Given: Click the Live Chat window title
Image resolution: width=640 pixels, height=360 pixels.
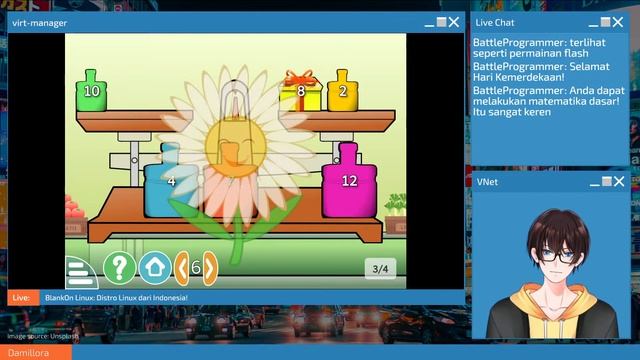Looking at the screenshot, I should tap(495, 23).
